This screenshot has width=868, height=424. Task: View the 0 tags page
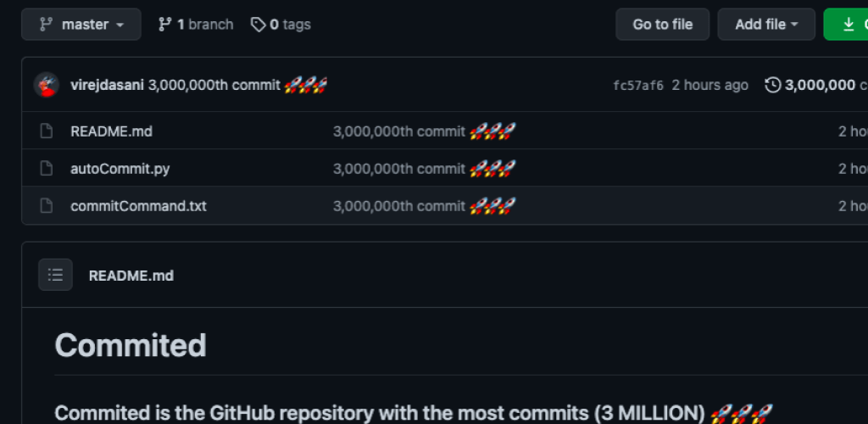click(x=290, y=25)
